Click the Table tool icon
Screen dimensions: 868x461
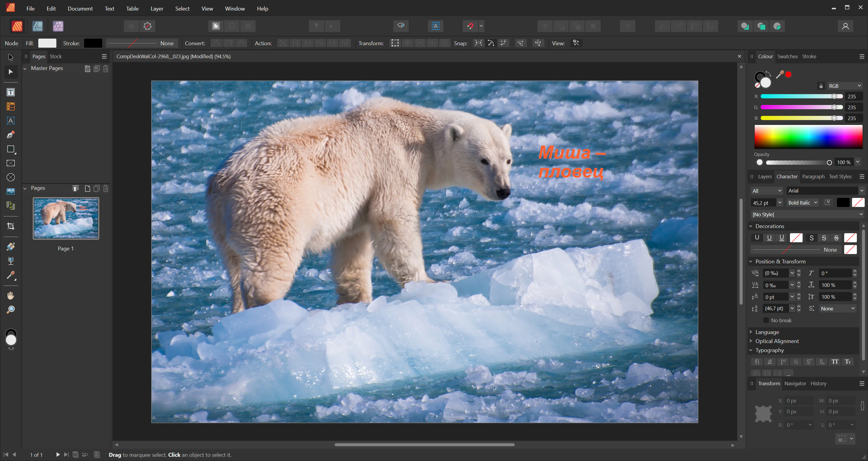coord(11,107)
